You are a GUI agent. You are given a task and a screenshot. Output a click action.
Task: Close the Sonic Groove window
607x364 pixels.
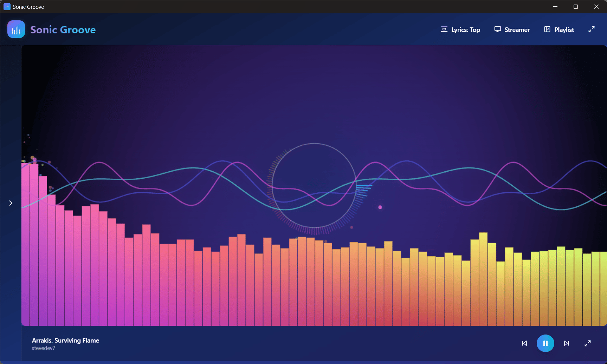pyautogui.click(x=596, y=7)
